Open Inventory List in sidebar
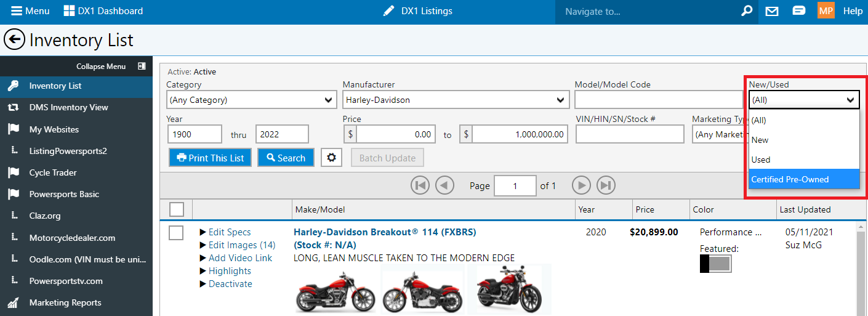Screen dimensions: 868x316 pyautogui.click(x=76, y=86)
